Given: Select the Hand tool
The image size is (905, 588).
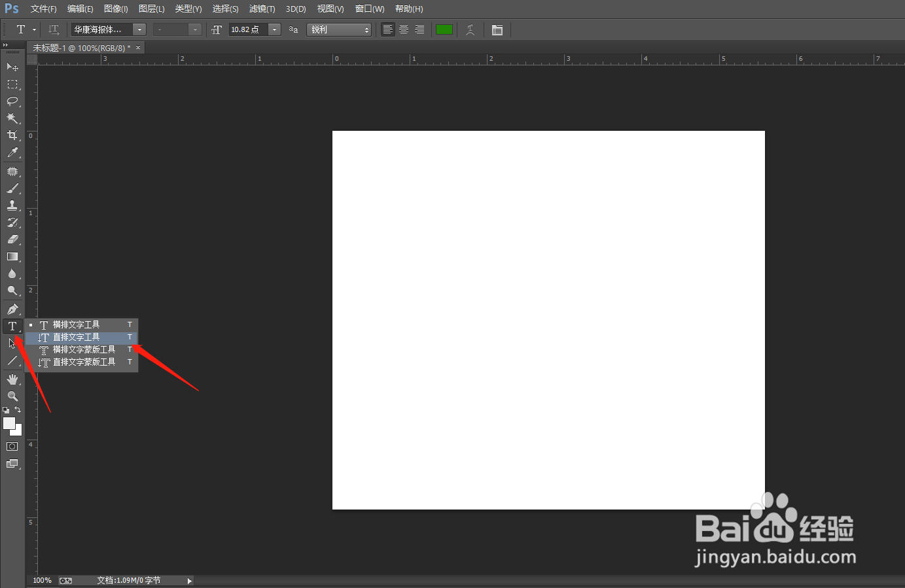Looking at the screenshot, I should 12,379.
